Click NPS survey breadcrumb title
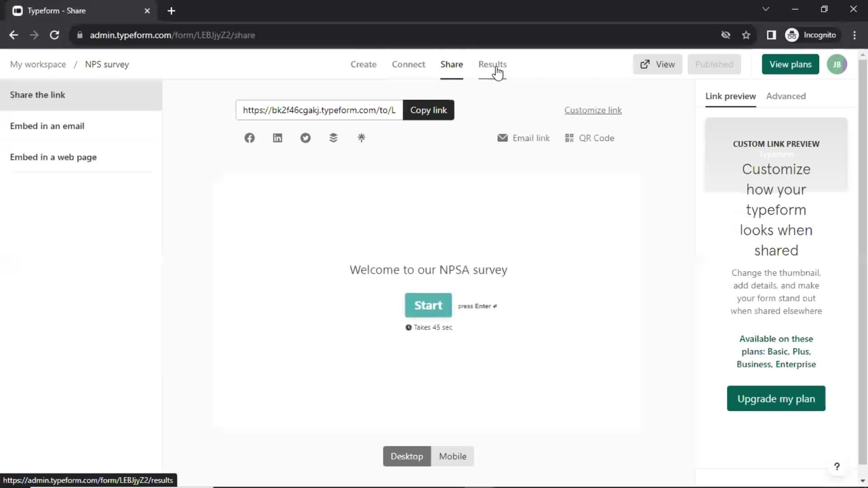The height and width of the screenshot is (488, 868). pyautogui.click(x=107, y=64)
